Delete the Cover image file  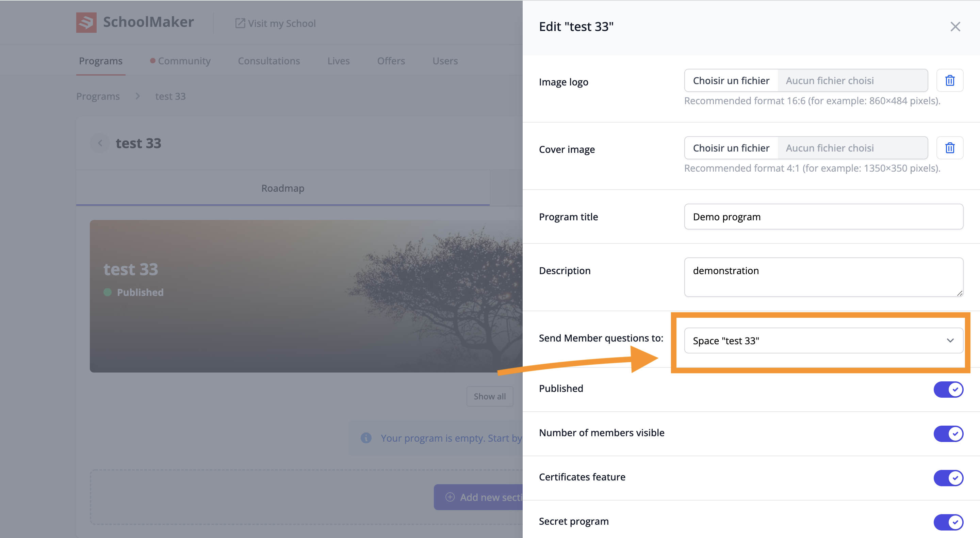pyautogui.click(x=950, y=148)
